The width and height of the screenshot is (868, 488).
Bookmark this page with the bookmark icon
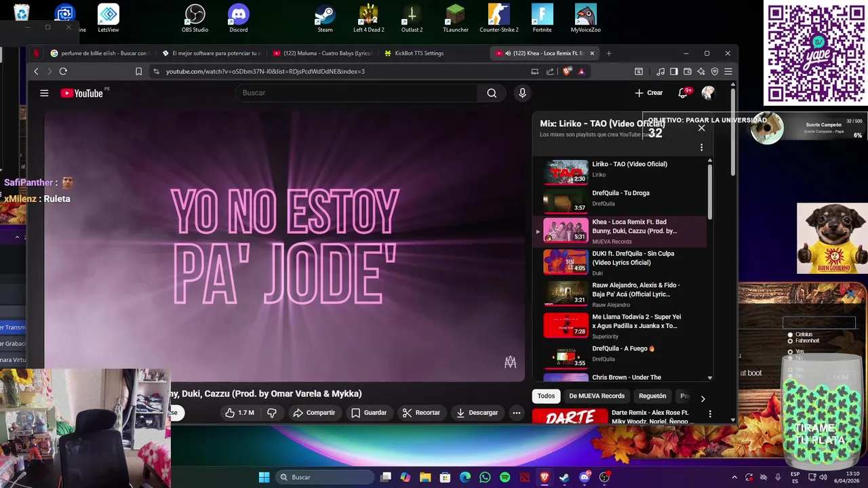tap(138, 71)
